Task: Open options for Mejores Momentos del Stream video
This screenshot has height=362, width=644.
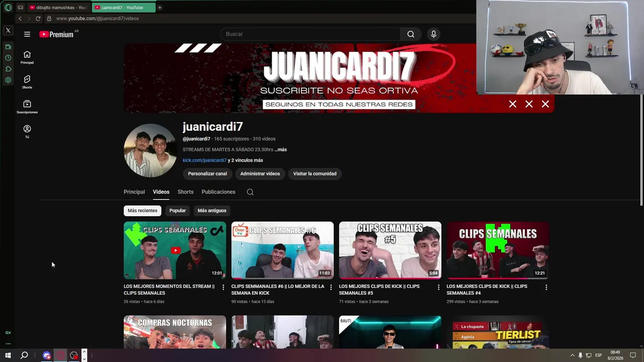Action: (223, 287)
